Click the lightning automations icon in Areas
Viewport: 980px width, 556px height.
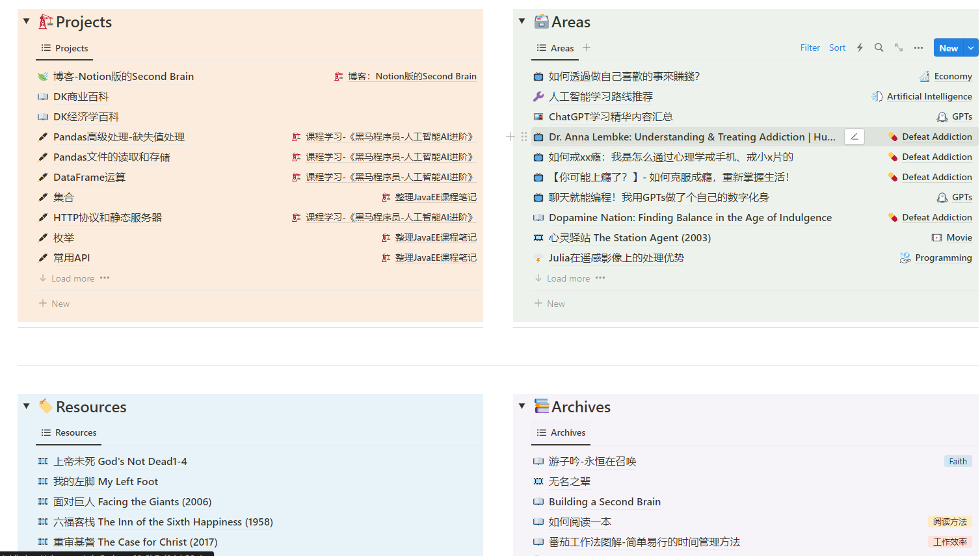(860, 47)
